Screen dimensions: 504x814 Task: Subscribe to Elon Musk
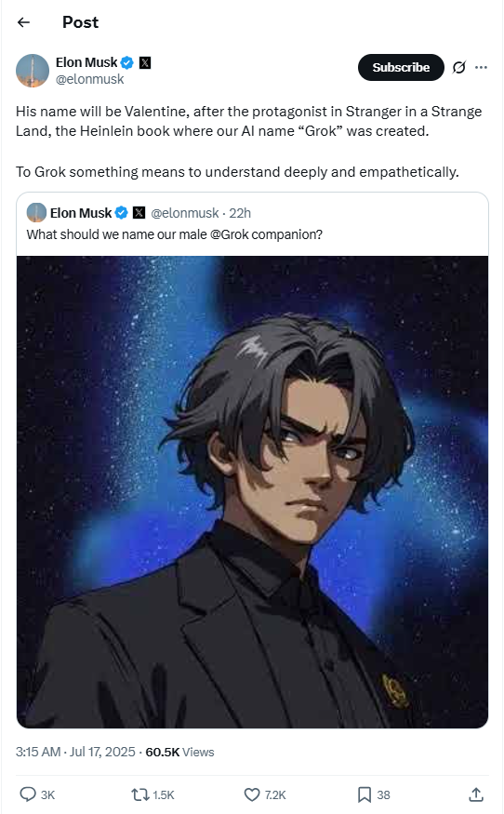pyautogui.click(x=401, y=68)
